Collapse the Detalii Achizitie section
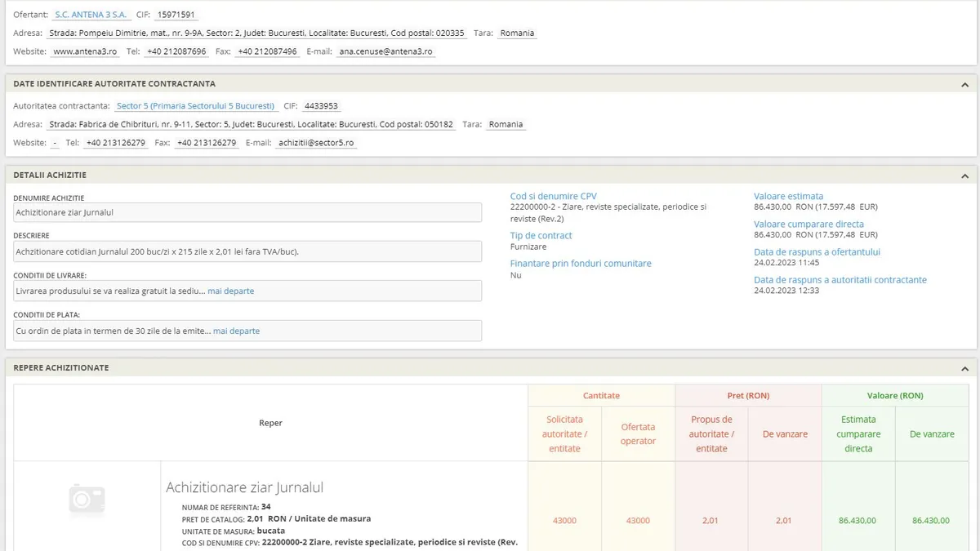Screen dimensions: 980x551 964,176
